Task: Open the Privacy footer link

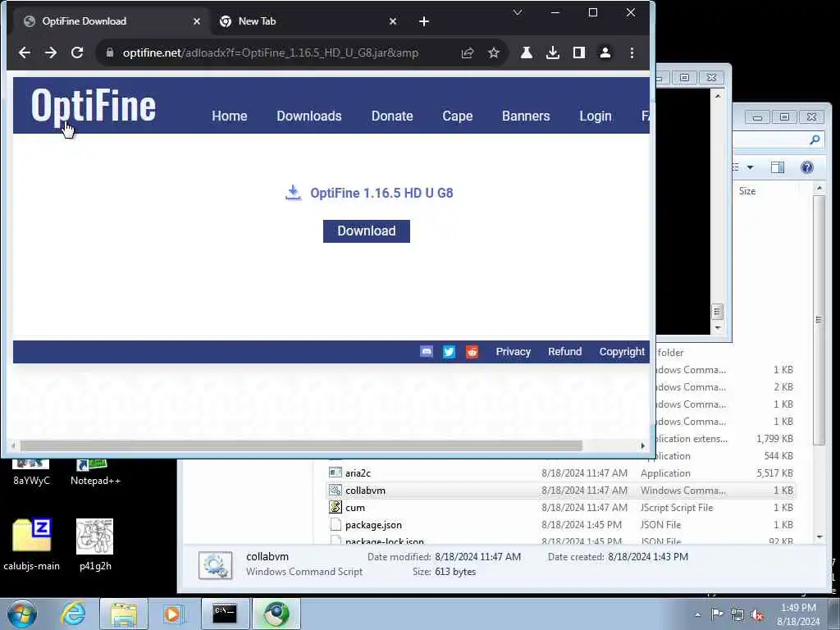Action: [x=514, y=351]
